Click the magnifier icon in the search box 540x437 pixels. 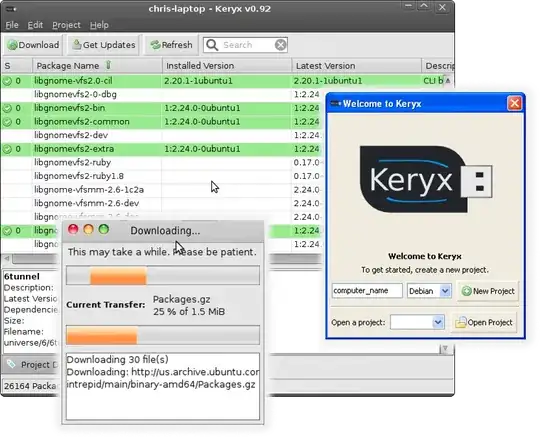tap(212, 45)
